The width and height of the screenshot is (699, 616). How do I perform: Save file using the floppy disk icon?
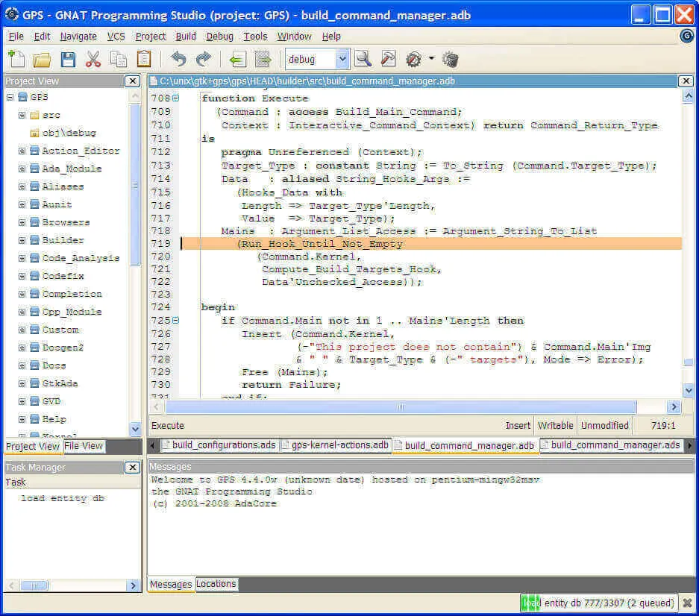tap(68, 59)
